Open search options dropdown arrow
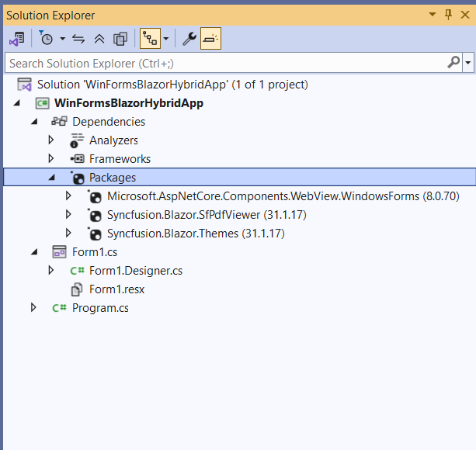This screenshot has width=476, height=450. coord(468,63)
